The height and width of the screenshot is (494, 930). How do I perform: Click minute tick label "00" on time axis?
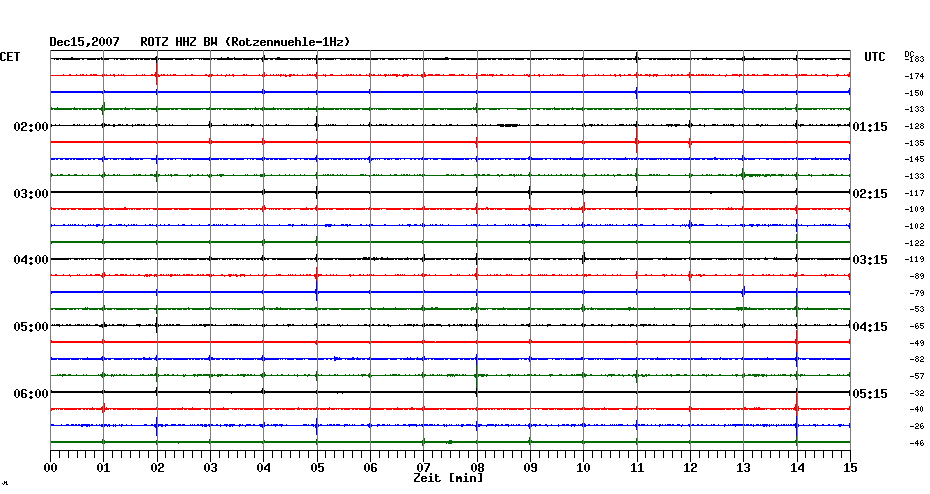[50, 468]
